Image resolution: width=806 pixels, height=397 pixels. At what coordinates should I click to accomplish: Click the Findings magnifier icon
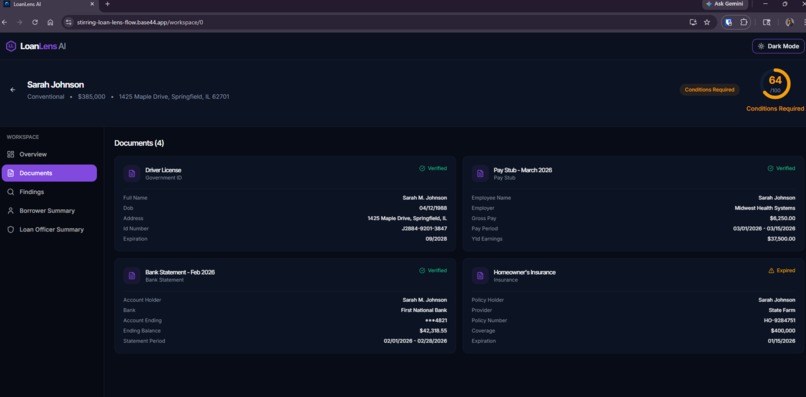[10, 192]
